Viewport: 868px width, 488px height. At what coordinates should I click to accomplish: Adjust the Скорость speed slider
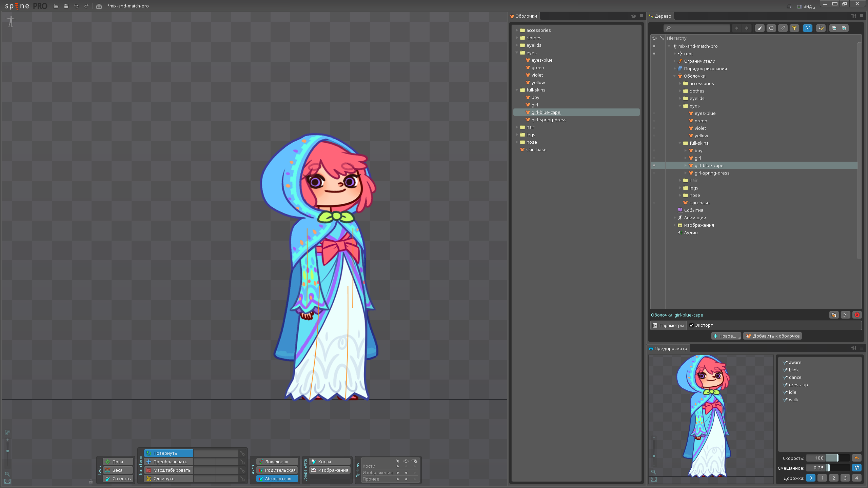tap(837, 458)
